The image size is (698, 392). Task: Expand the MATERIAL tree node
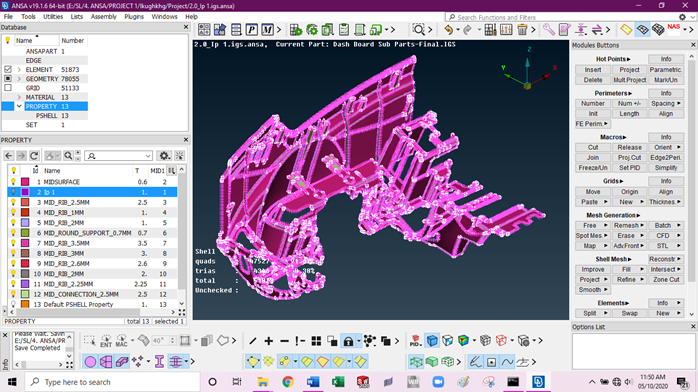coord(19,97)
